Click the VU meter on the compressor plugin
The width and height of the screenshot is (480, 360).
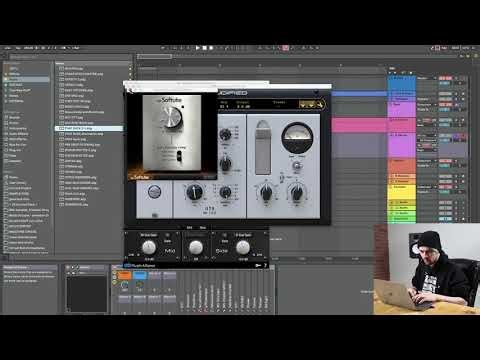297,138
